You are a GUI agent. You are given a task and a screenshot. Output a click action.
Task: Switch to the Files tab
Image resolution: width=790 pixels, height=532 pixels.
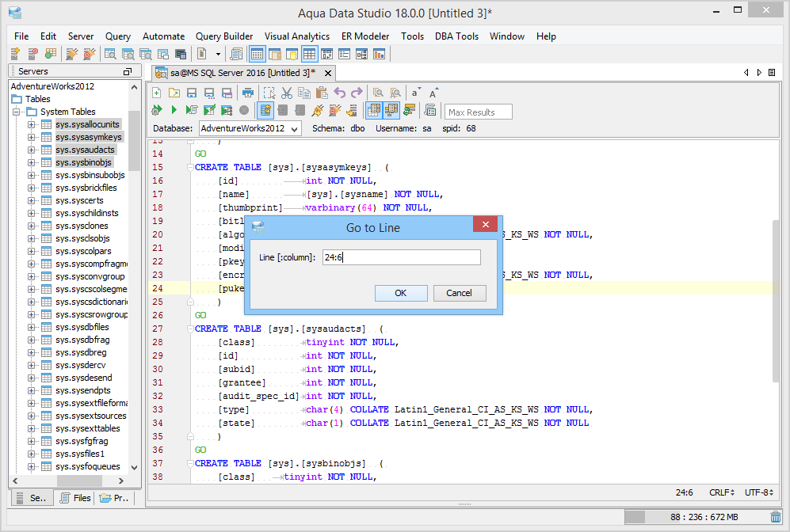(74, 498)
